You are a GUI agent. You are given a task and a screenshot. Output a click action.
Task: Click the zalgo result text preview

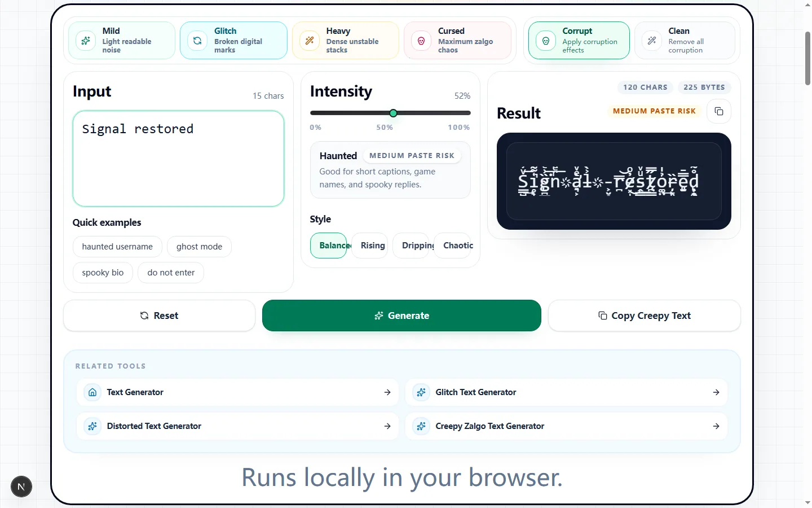608,181
